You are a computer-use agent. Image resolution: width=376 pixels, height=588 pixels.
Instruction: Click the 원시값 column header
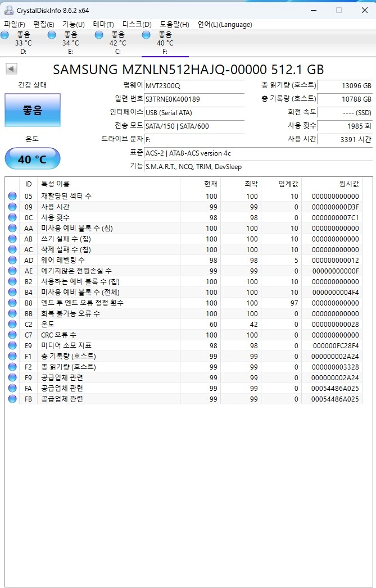332,184
